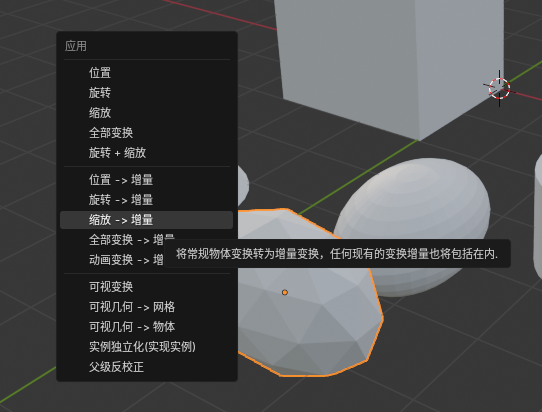This screenshot has height=412, width=542.
Task: Apply 位置 -> 增量 entry
Action: tap(147, 180)
